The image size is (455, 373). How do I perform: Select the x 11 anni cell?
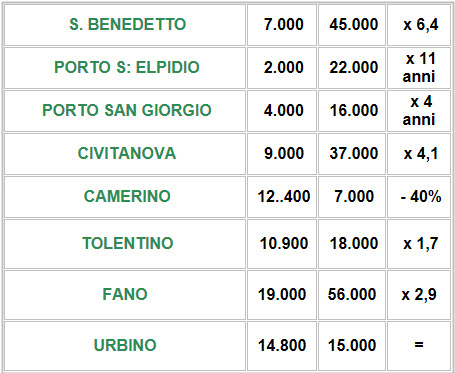tap(419, 68)
